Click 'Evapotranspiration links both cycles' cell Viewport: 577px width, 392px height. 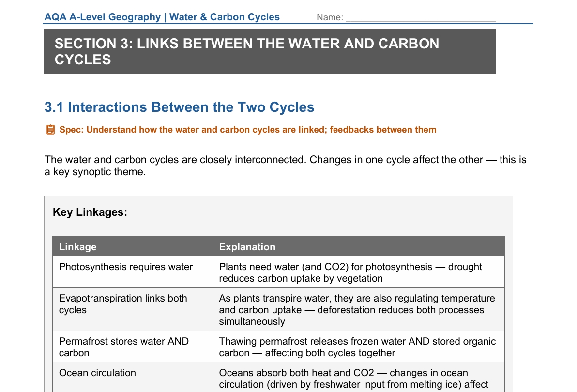[133, 309]
